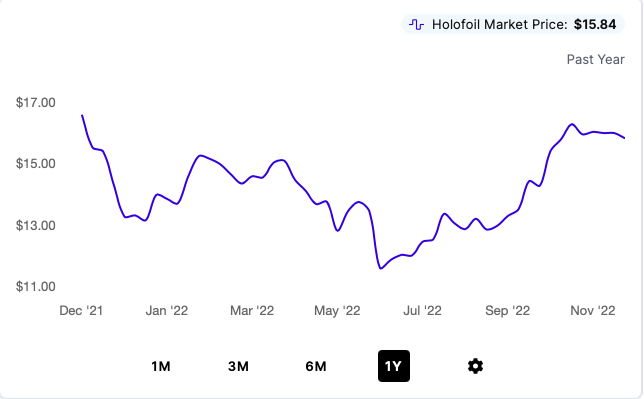Click the $15.84 price value
Image resolution: width=644 pixels, height=399 pixels.
point(595,25)
